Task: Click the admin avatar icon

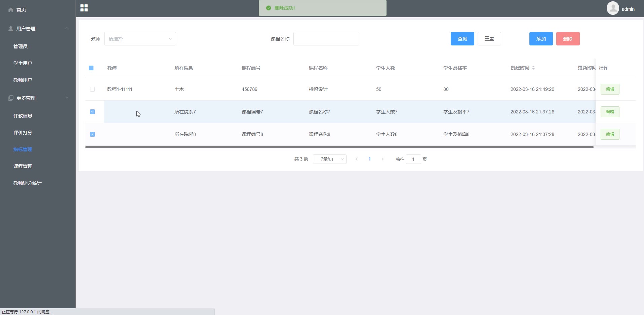Action: tap(613, 8)
